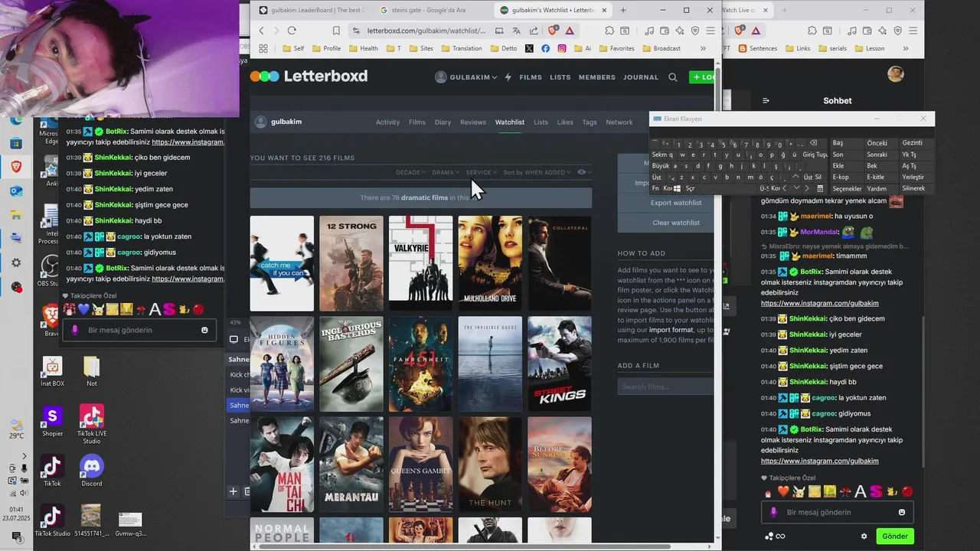Open the Translation bookmarks folder
Viewport: 980px width, 551px height.
pos(461,48)
